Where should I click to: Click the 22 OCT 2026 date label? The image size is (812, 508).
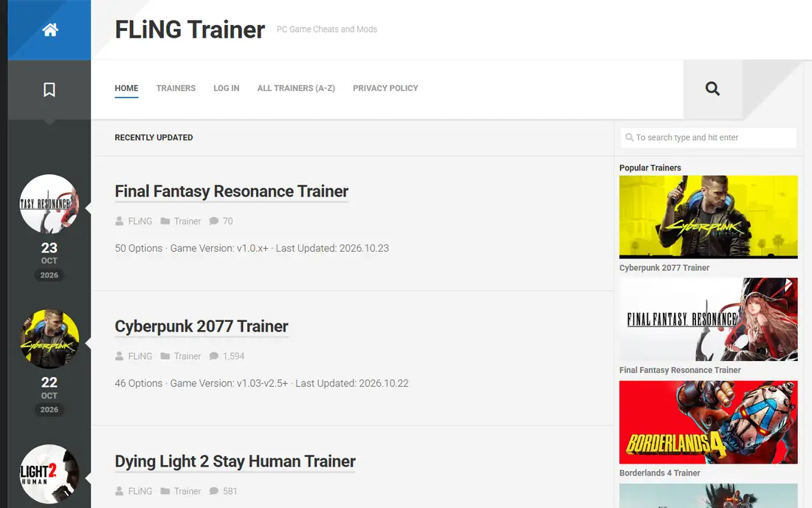click(49, 396)
